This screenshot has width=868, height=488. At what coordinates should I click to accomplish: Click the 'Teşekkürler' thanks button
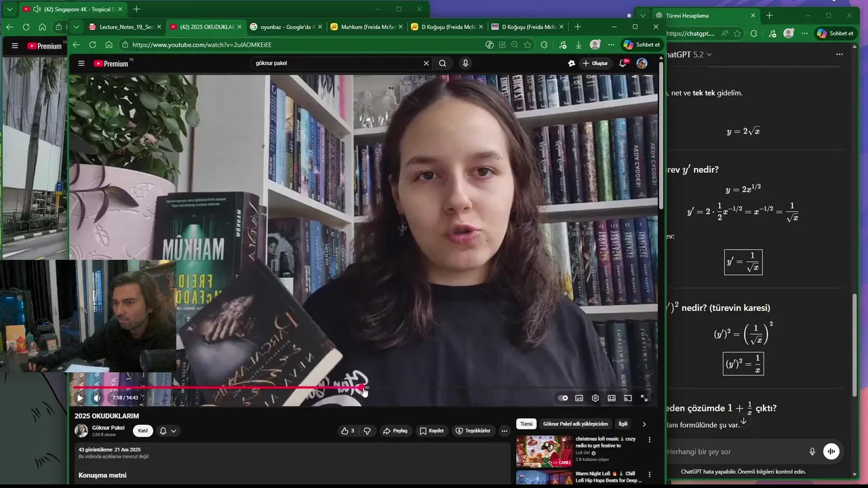(x=473, y=430)
